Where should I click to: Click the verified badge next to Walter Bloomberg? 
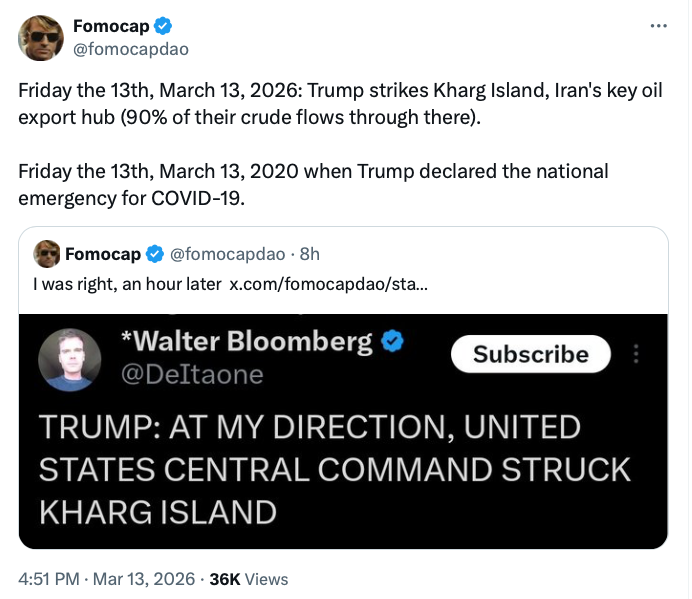coord(392,342)
